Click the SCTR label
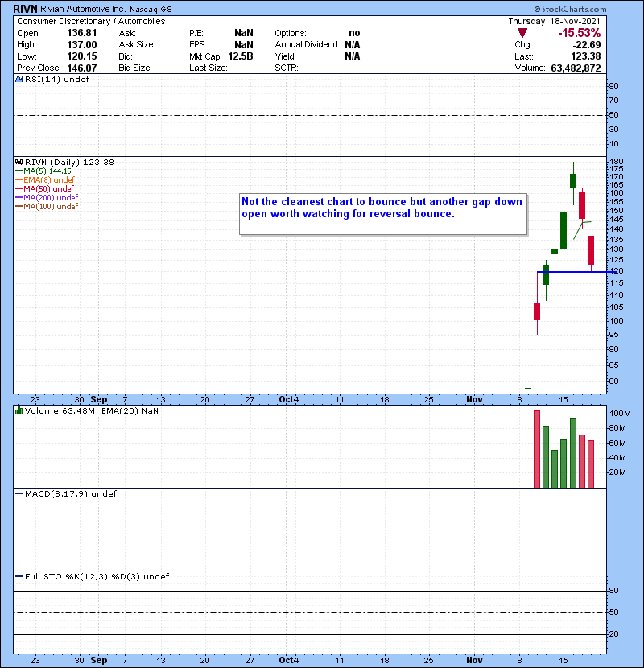The width and height of the screenshot is (644, 668). pyautogui.click(x=287, y=68)
